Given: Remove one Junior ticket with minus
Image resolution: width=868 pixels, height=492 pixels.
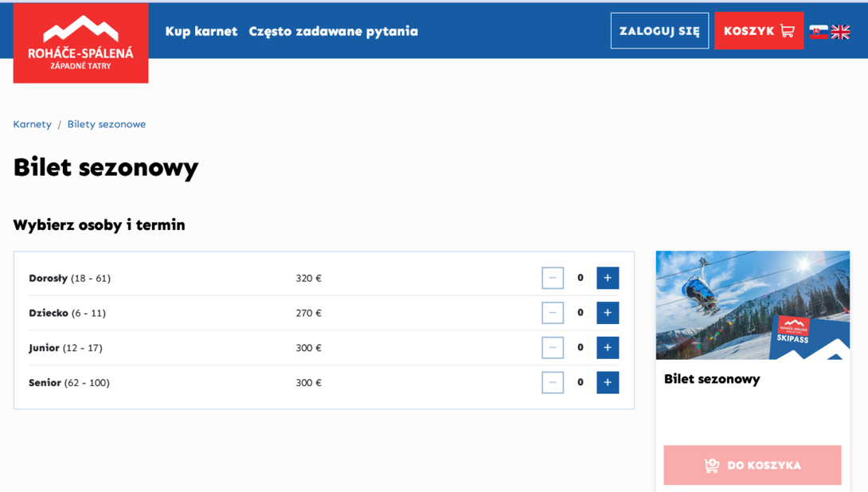Looking at the screenshot, I should click(553, 348).
